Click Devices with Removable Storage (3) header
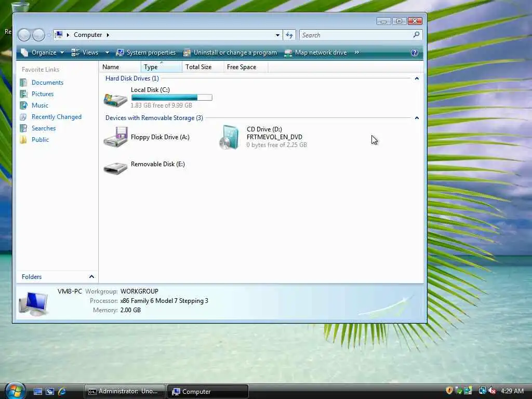Screen dimensions: 532x399 (x=154, y=118)
